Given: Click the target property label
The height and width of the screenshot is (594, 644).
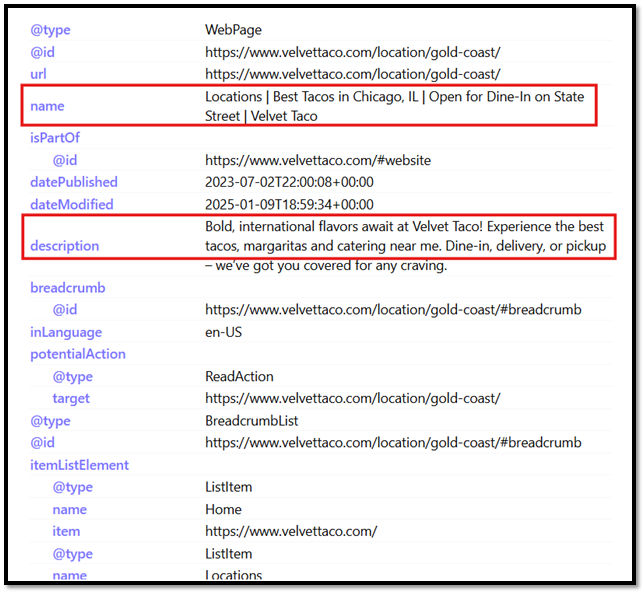Looking at the screenshot, I should 71,398.
